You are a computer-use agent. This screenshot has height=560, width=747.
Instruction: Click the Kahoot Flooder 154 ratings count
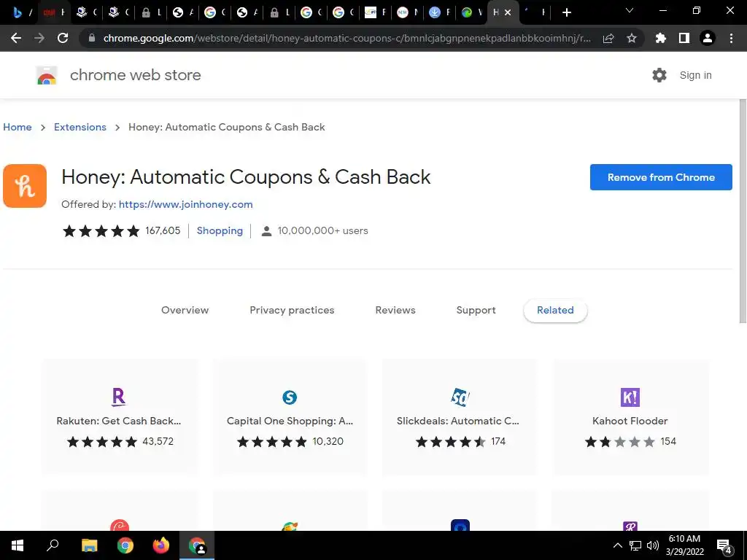pyautogui.click(x=668, y=441)
